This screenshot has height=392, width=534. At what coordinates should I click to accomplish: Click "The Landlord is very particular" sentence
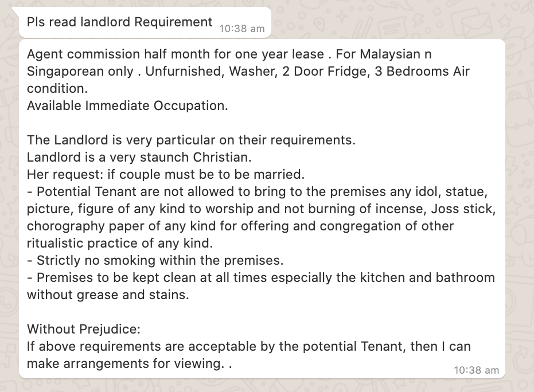[191, 140]
